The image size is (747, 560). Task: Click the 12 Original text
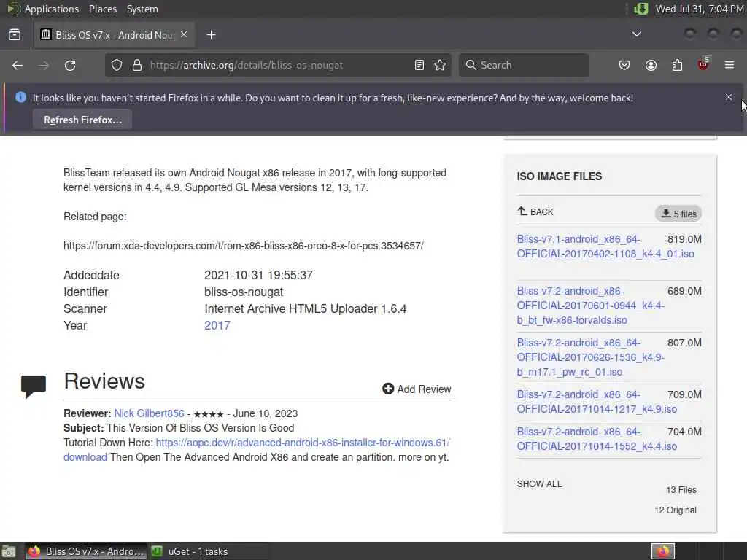point(675,510)
